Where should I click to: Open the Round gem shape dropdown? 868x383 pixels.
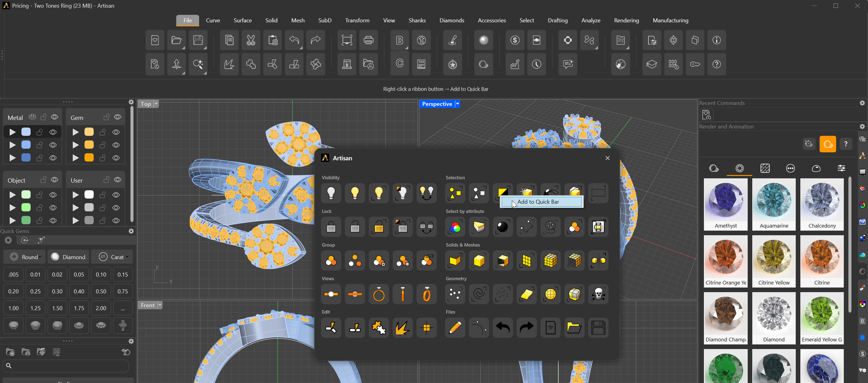24,257
